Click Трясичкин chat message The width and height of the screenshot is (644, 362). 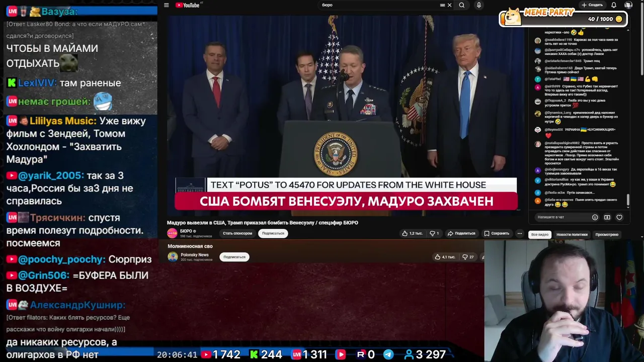[x=74, y=230]
